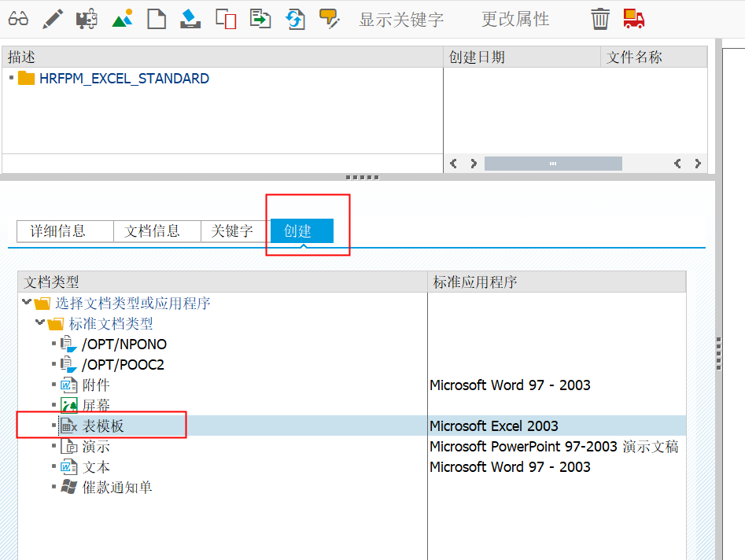Click the /OPT/NPONO row document icon
This screenshot has width=745, height=560.
(x=68, y=344)
